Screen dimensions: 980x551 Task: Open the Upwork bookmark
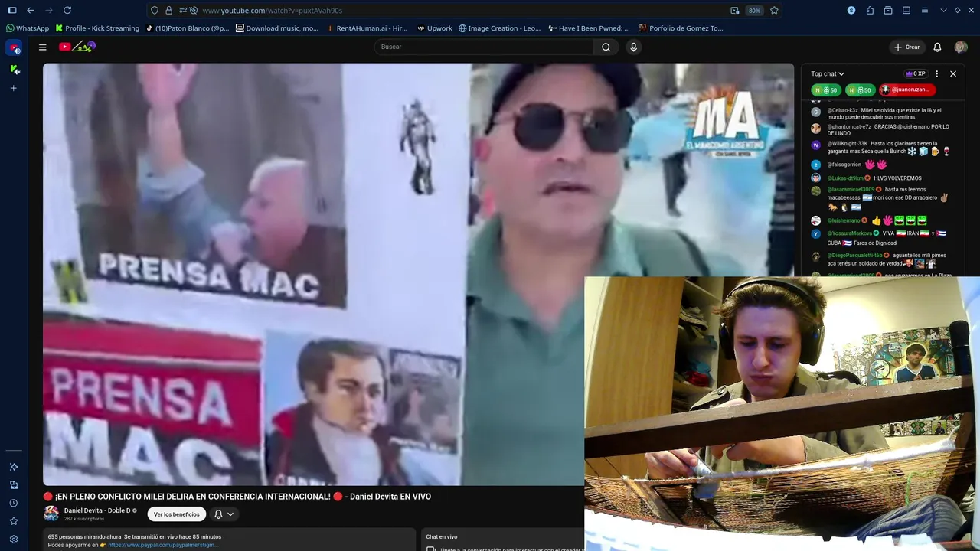pyautogui.click(x=435, y=28)
